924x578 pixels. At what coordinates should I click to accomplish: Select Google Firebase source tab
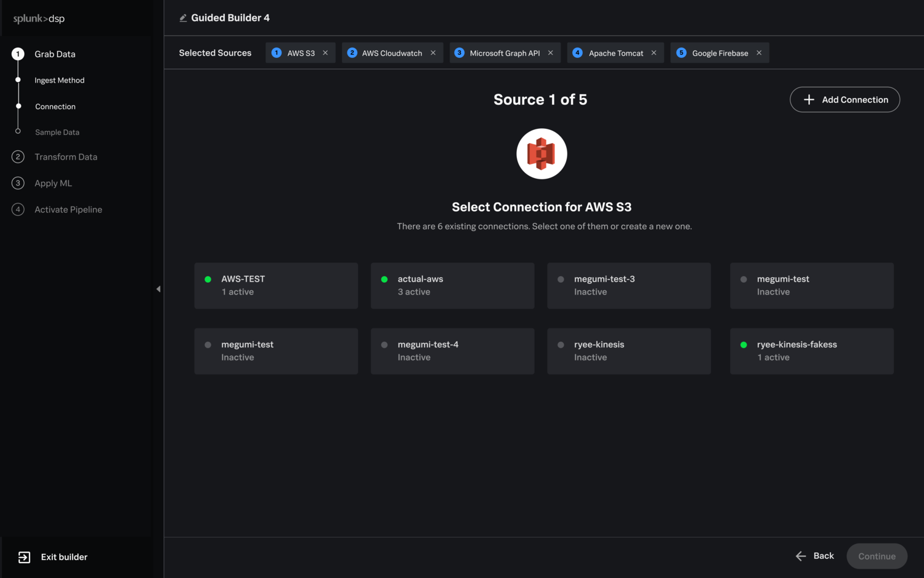click(x=720, y=53)
